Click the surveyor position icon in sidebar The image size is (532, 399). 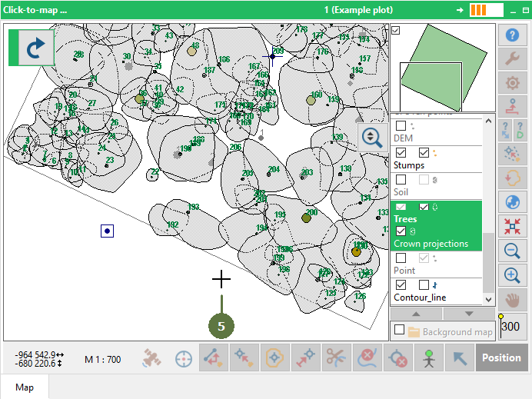click(512, 107)
